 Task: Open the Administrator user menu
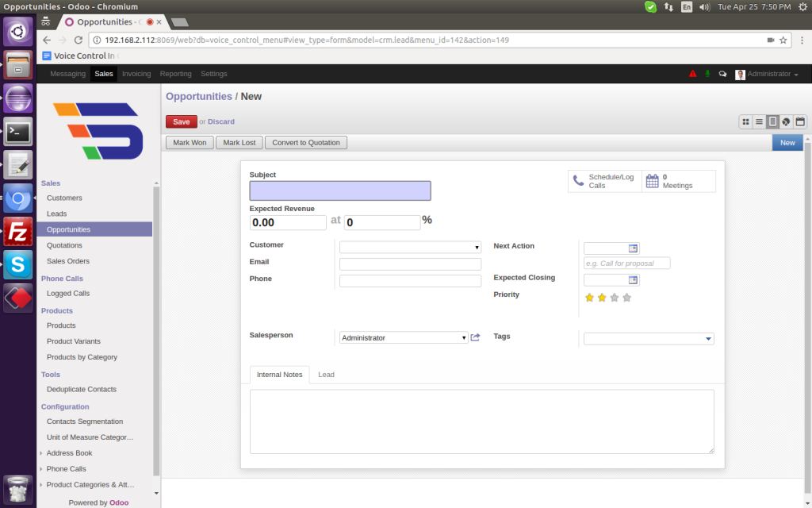[x=767, y=74]
